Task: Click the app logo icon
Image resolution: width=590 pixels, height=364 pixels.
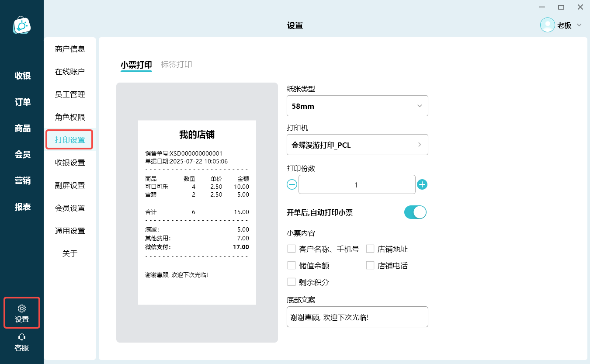Action: (x=22, y=25)
